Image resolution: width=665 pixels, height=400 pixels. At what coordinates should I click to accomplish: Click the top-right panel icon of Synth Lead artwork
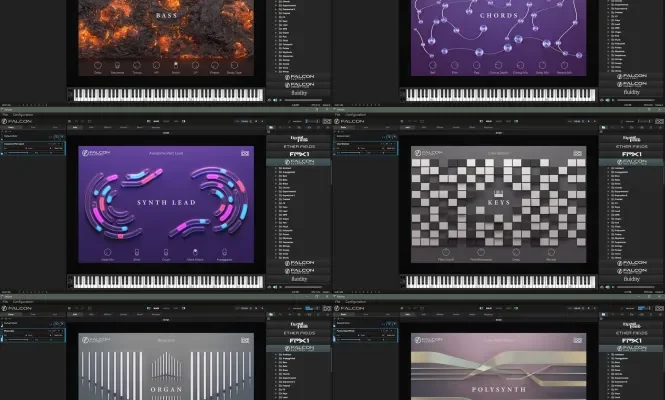246,153
